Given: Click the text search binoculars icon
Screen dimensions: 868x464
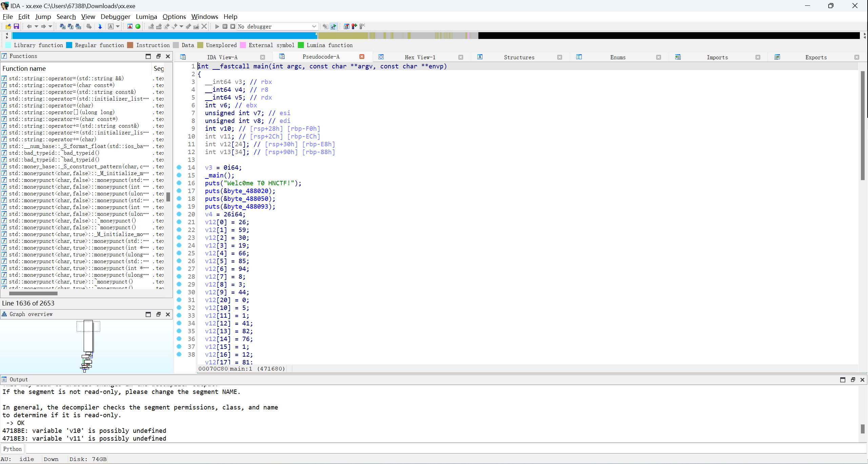Looking at the screenshot, I should (70, 26).
